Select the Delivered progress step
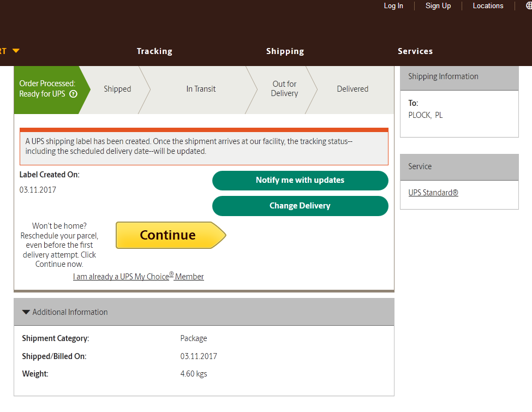The image size is (532, 412). [x=352, y=89]
